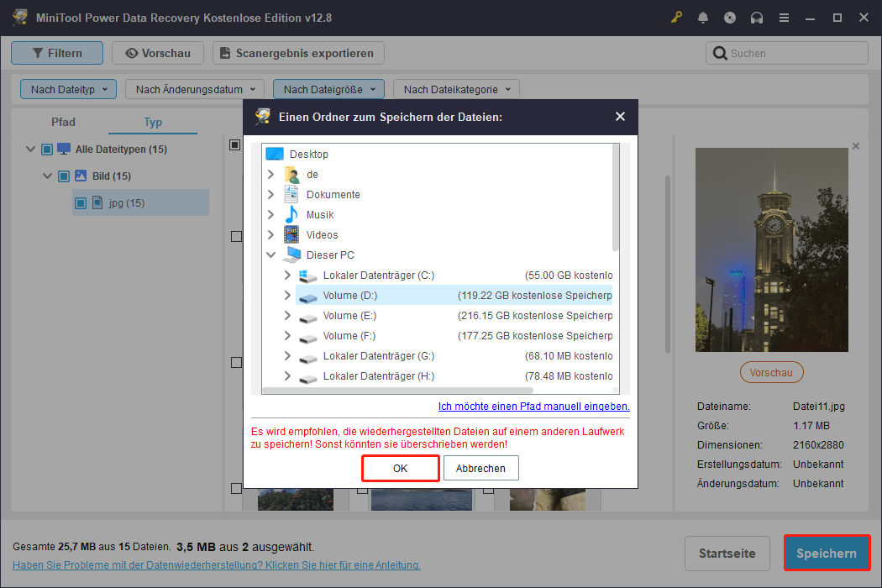Click the headset support icon
The width and height of the screenshot is (882, 588).
coord(757,17)
